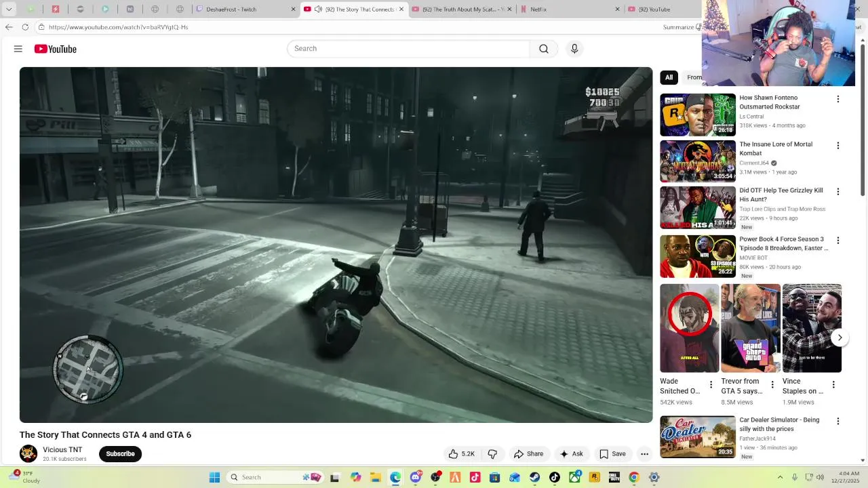Subscribe to Vicious TNT
Image resolution: width=868 pixels, height=488 pixels.
(x=120, y=454)
